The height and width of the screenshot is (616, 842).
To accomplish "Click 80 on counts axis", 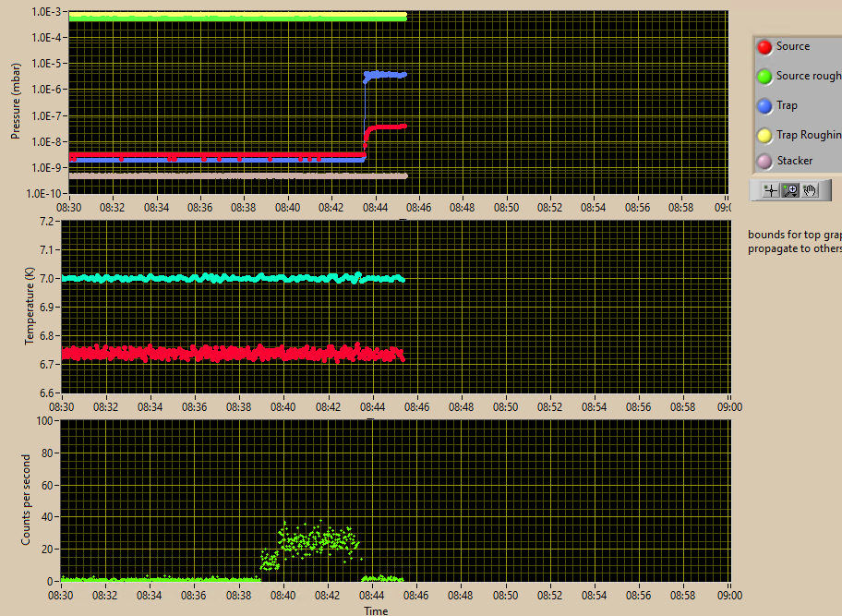I will 47,453.
